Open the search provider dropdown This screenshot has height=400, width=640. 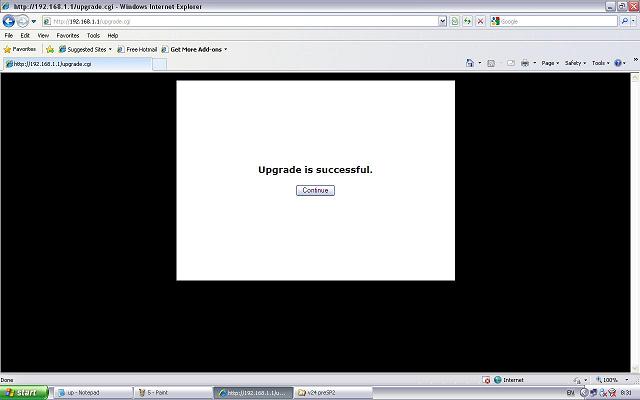click(x=633, y=21)
